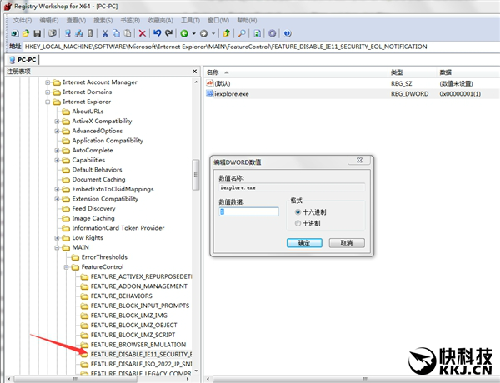Click the network tree icon after the computer icon
This screenshot has height=383, width=500.
click(x=79, y=33)
